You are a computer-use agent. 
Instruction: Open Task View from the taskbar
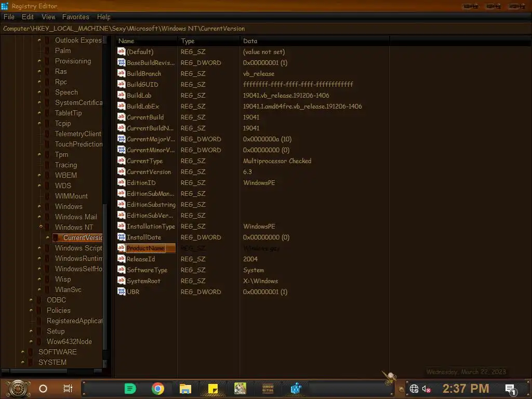(x=68, y=389)
